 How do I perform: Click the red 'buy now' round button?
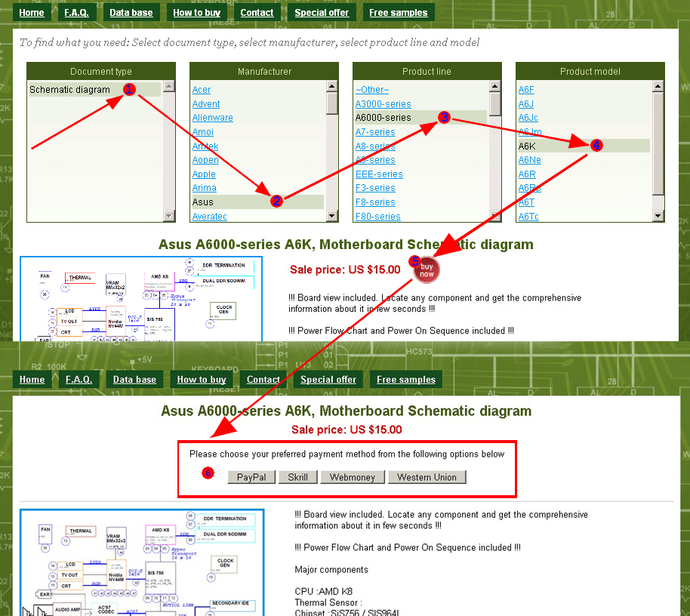click(427, 269)
